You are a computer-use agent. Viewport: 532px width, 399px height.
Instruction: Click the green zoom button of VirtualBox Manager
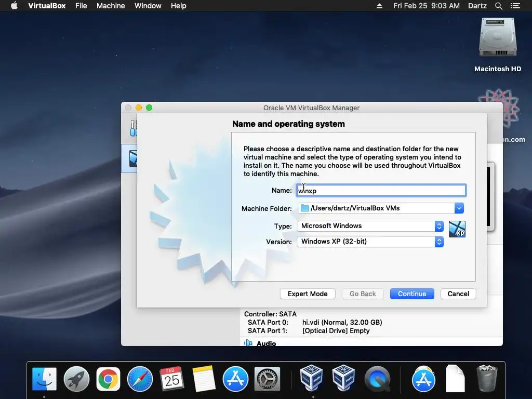click(149, 108)
